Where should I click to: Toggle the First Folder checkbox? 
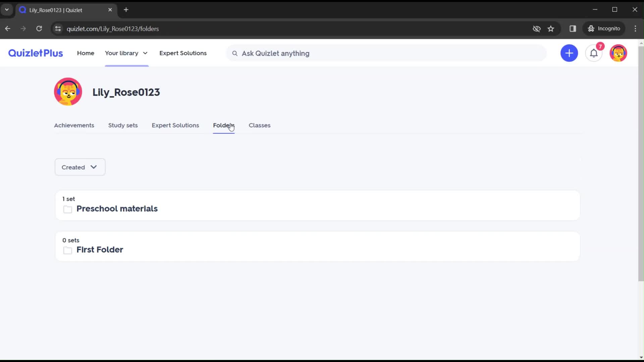pyautogui.click(x=68, y=250)
